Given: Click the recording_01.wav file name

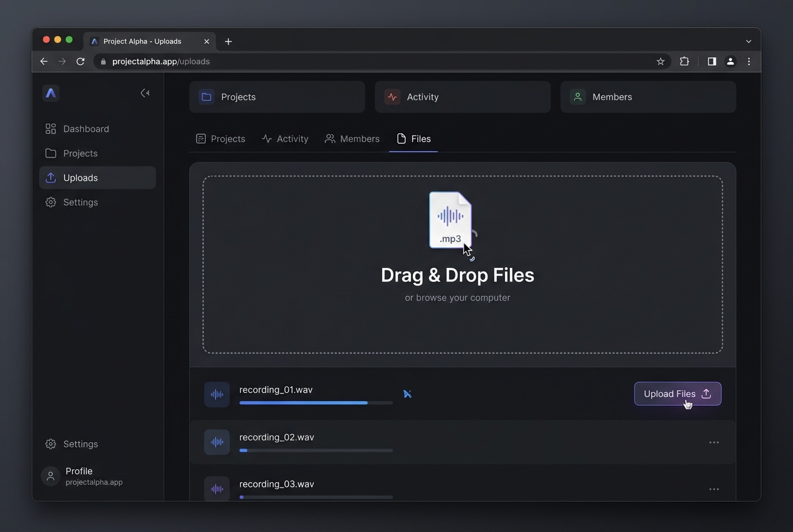Looking at the screenshot, I should pos(276,390).
